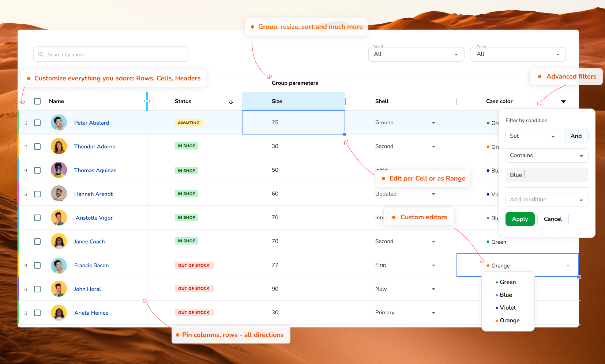The width and height of the screenshot is (605, 364).
Task: Click the search magnifier icon
Action: click(41, 54)
